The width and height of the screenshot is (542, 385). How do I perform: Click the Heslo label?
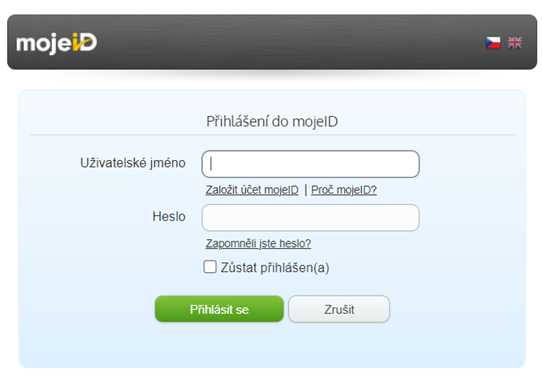click(x=169, y=216)
